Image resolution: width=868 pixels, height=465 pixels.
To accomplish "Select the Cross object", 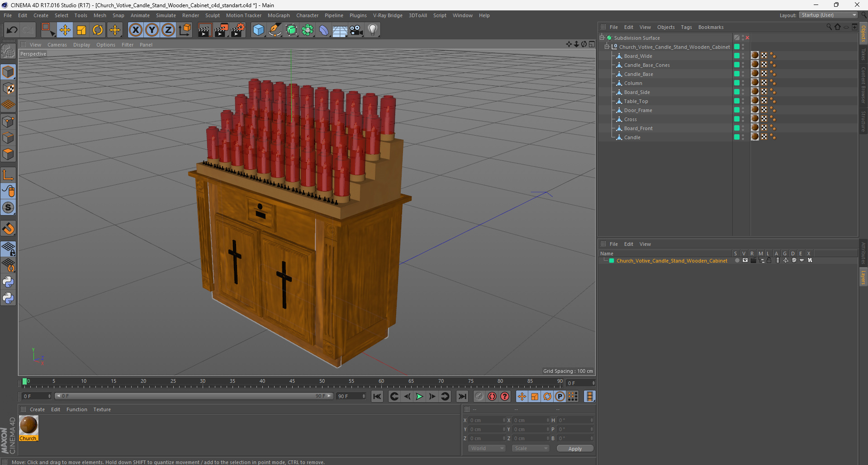I will [x=630, y=119].
